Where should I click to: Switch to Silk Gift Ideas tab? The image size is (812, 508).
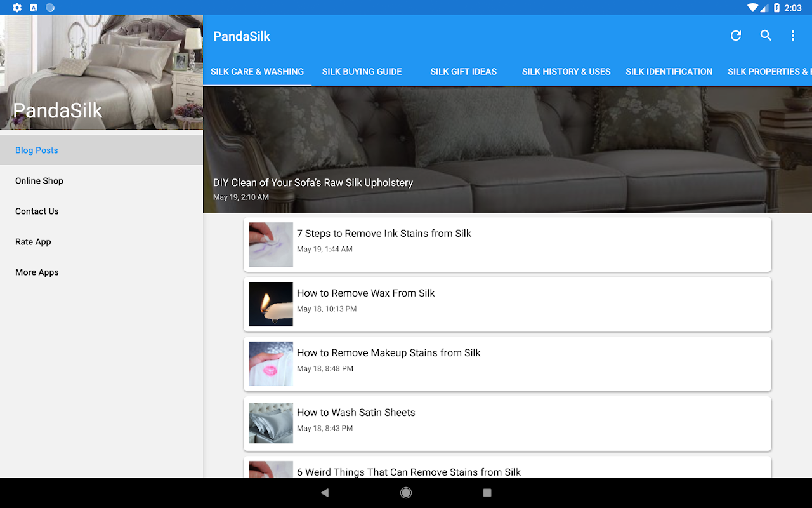pos(463,72)
